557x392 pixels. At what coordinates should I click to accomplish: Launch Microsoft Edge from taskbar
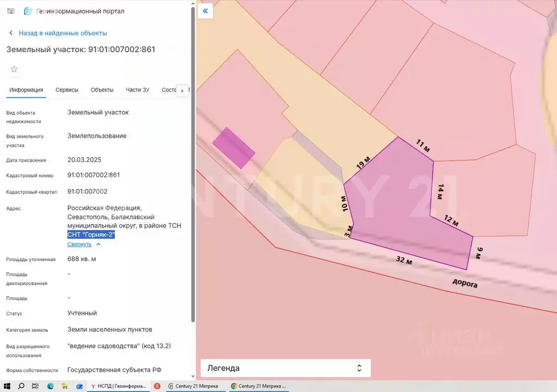[x=51, y=386]
